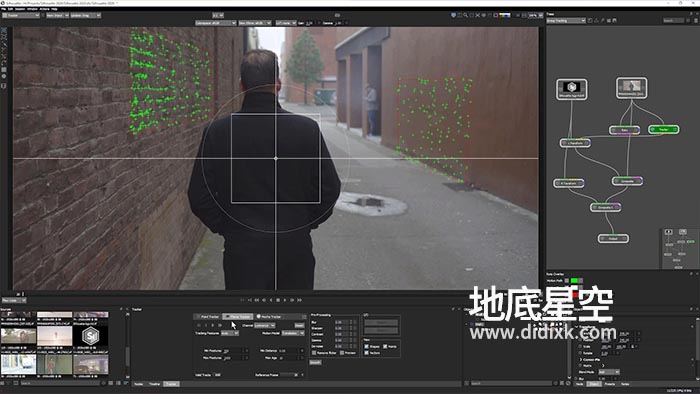The width and height of the screenshot is (700, 394).
Task: Open the Tracker node selector dropdown top-left
Action: pos(21,15)
